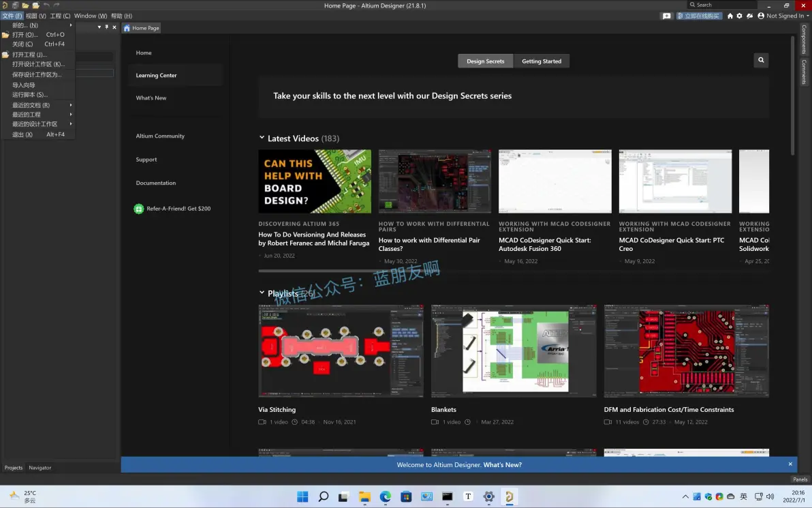Click the volume speaker tray icon
The width and height of the screenshot is (812, 508).
click(x=770, y=496)
